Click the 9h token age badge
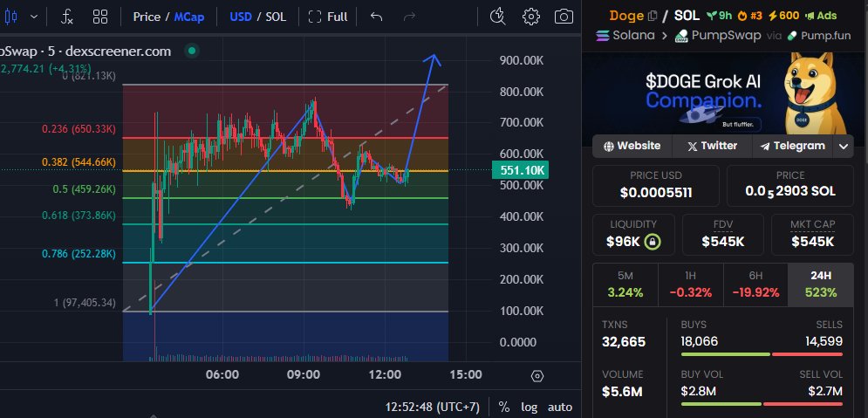The image size is (868, 418). [x=719, y=16]
